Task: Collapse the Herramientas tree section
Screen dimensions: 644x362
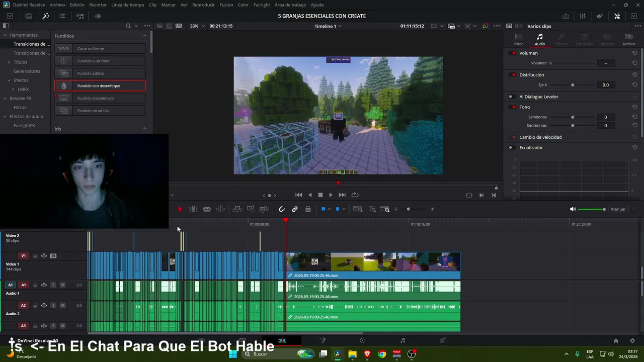Action: click(x=5, y=35)
